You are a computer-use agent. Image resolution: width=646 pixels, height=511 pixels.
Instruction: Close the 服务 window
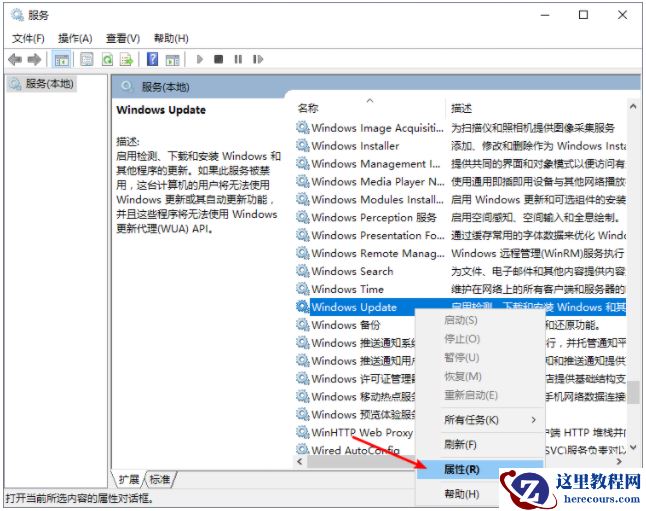(x=623, y=15)
